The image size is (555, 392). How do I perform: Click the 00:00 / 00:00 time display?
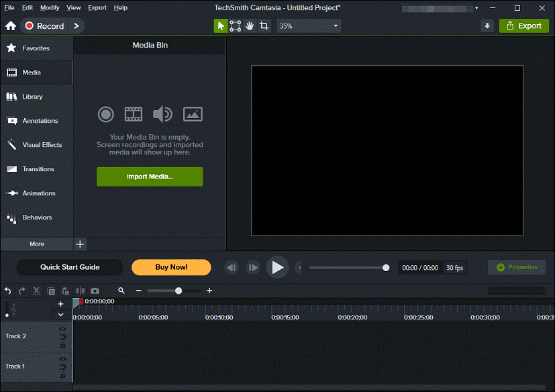click(420, 268)
